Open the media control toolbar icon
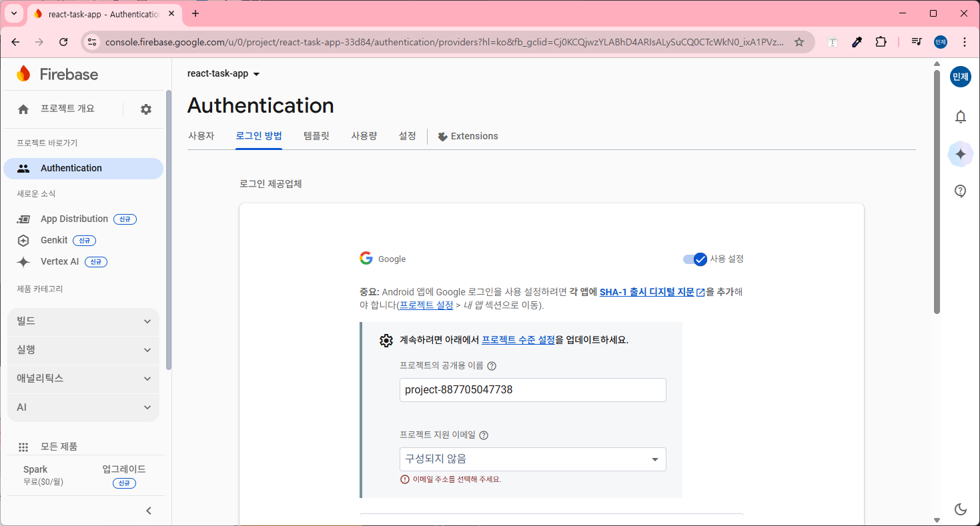This screenshot has width=980, height=526. 917,42
